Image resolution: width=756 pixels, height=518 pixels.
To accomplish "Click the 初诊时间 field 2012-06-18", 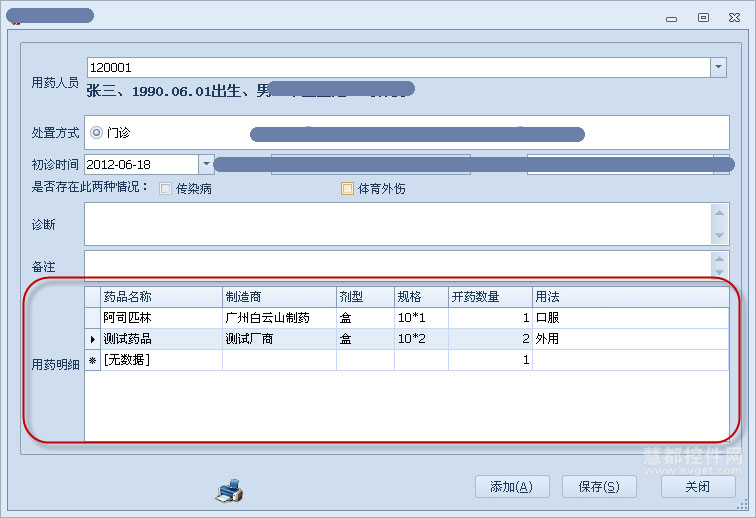I will pos(141,164).
